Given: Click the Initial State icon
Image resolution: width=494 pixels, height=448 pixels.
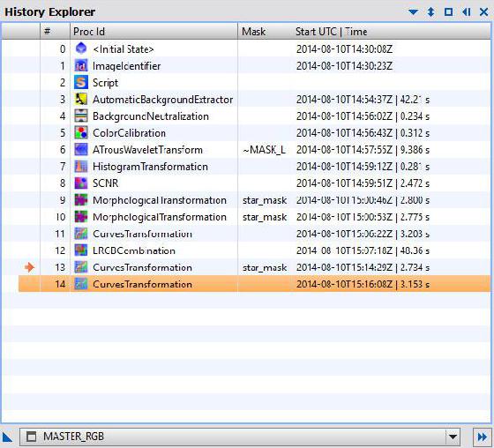Looking at the screenshot, I should click(81, 49).
